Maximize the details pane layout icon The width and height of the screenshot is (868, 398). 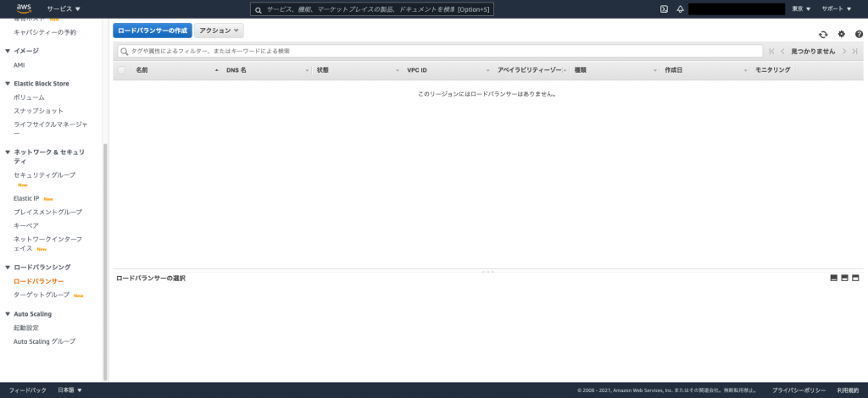(x=855, y=278)
